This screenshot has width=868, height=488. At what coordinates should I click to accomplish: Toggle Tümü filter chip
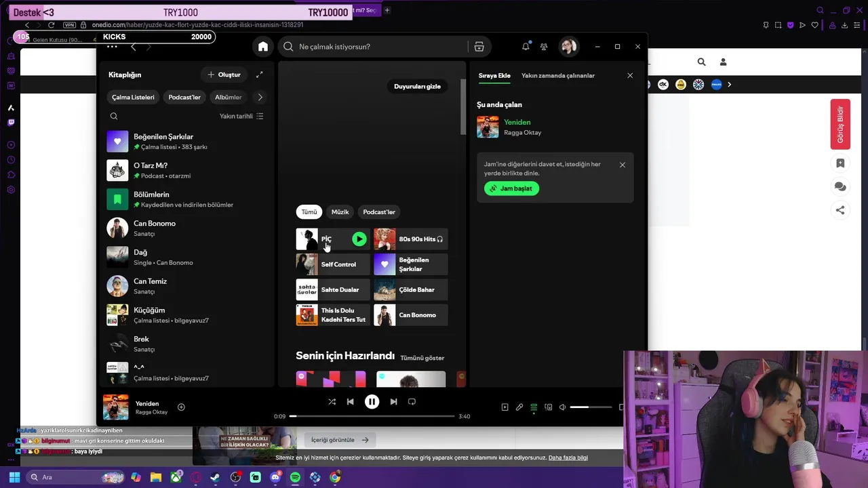click(309, 212)
